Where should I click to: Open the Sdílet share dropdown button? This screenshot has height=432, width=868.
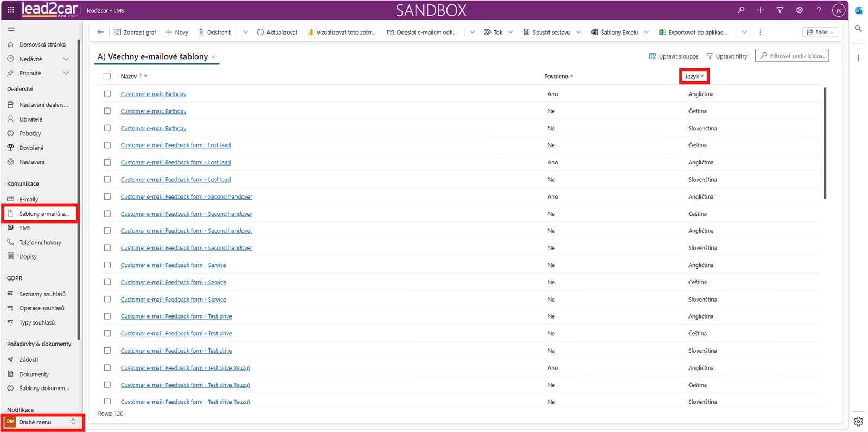[x=820, y=32]
